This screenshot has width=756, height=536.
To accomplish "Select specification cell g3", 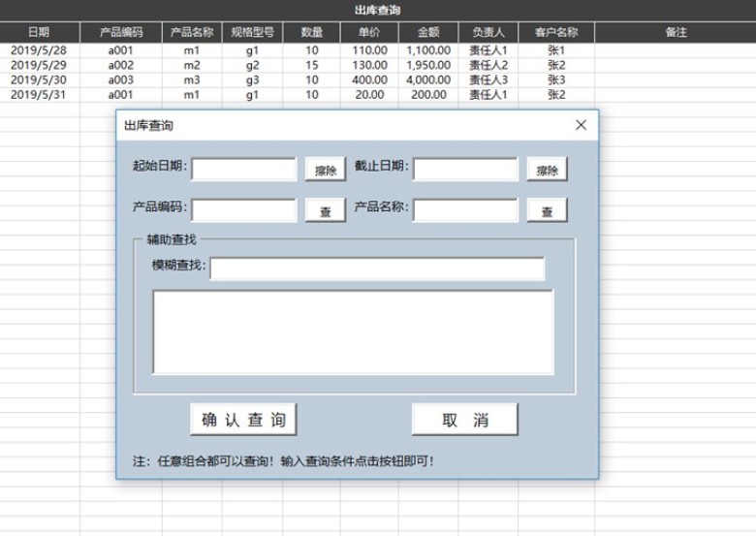I will pyautogui.click(x=253, y=80).
